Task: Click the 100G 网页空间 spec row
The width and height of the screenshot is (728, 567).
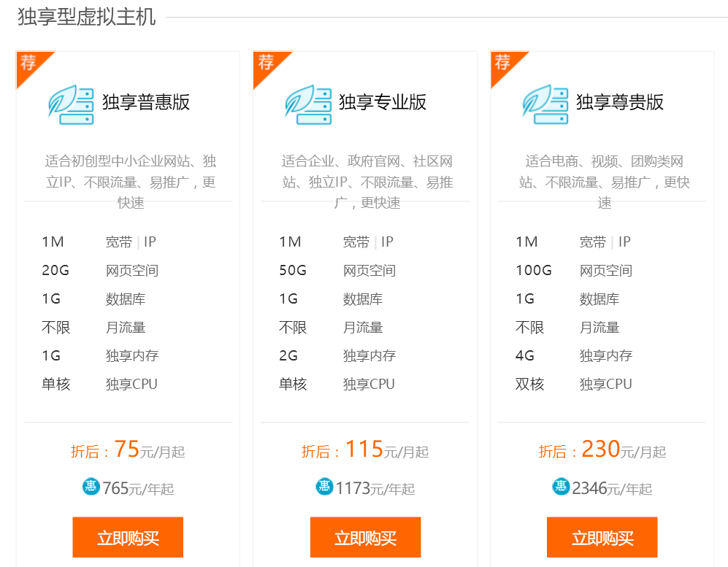Action: click(x=575, y=271)
